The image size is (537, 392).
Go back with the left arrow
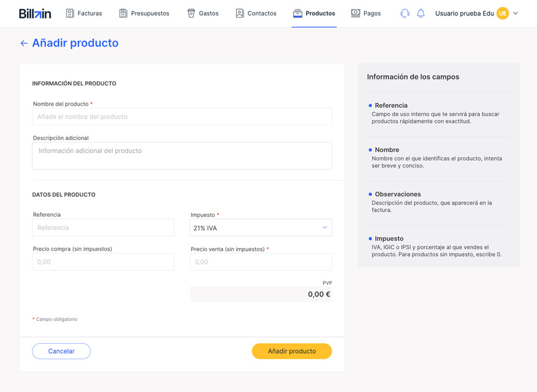[x=24, y=43]
